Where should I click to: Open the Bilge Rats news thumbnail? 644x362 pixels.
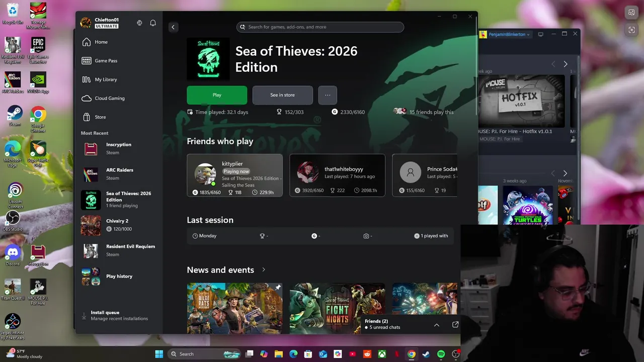[234, 308]
